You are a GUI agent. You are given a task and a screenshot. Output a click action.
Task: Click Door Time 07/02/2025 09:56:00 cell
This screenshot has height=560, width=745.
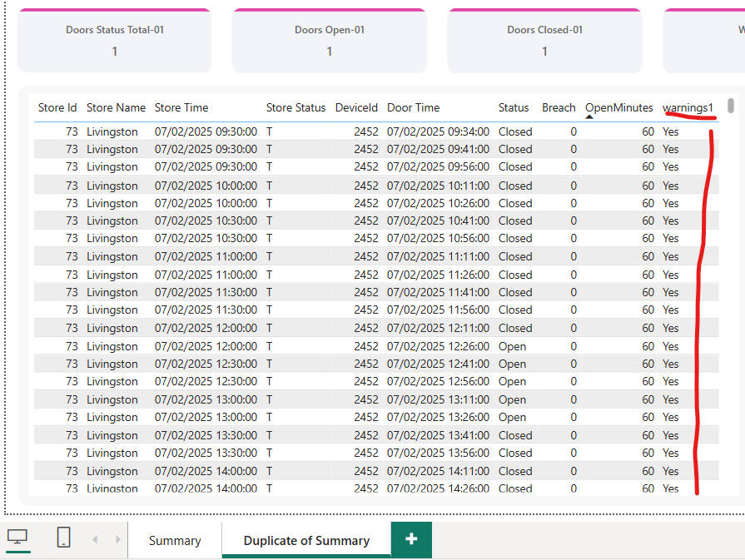[438, 166]
